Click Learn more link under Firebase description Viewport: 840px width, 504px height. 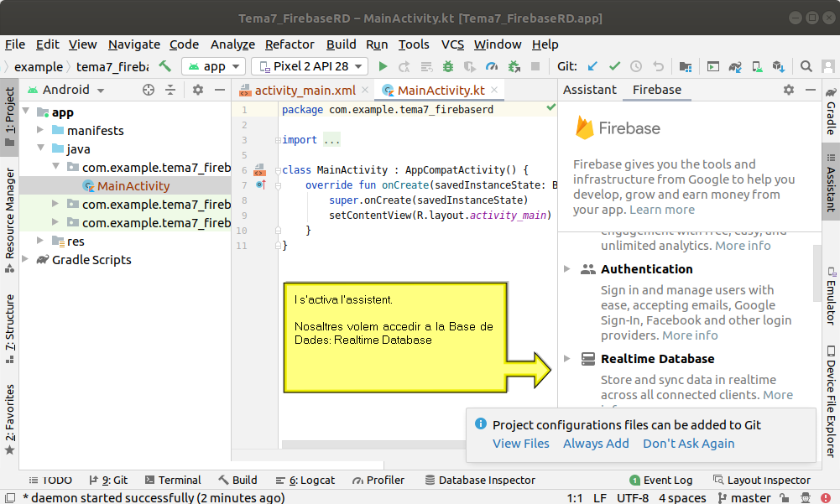(x=662, y=210)
